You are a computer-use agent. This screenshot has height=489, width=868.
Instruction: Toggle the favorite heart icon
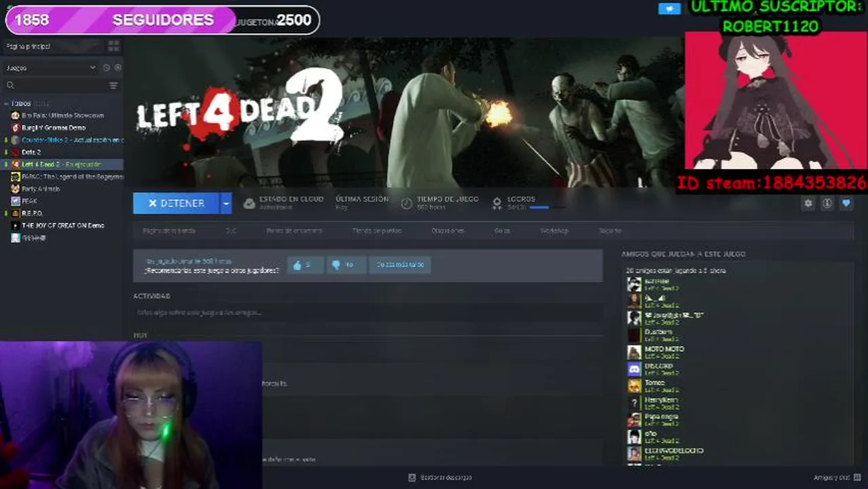tap(846, 203)
